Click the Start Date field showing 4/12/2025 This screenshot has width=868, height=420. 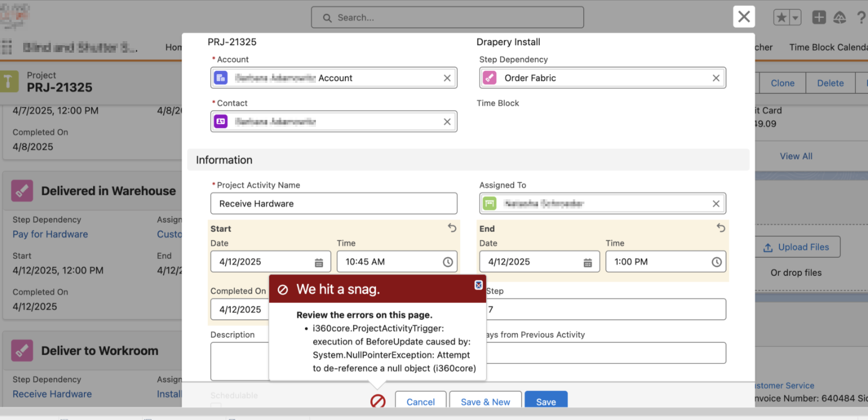click(271, 262)
